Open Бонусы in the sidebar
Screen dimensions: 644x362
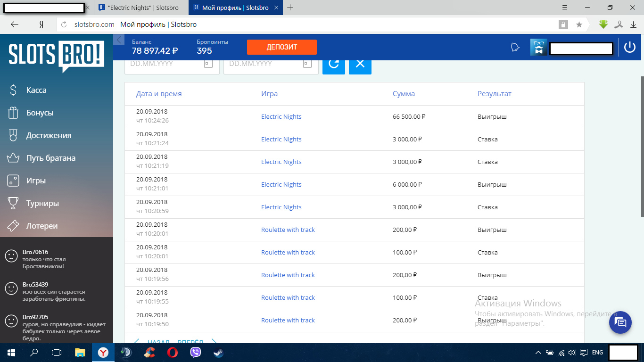[40, 113]
